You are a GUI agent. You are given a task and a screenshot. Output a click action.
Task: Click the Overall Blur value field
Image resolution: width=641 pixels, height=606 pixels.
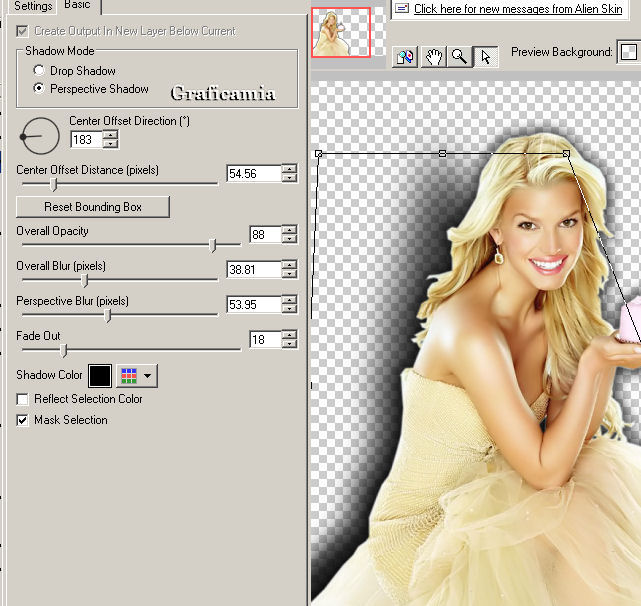point(254,270)
